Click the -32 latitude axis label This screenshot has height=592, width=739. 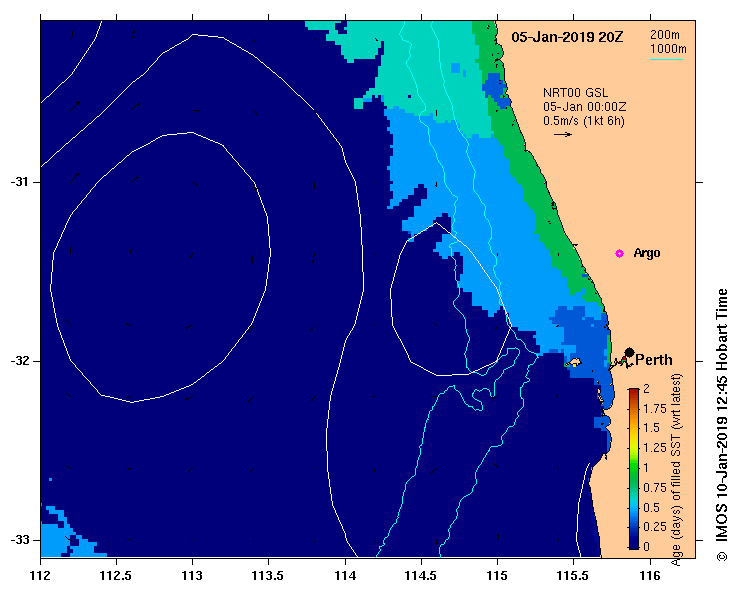19,361
